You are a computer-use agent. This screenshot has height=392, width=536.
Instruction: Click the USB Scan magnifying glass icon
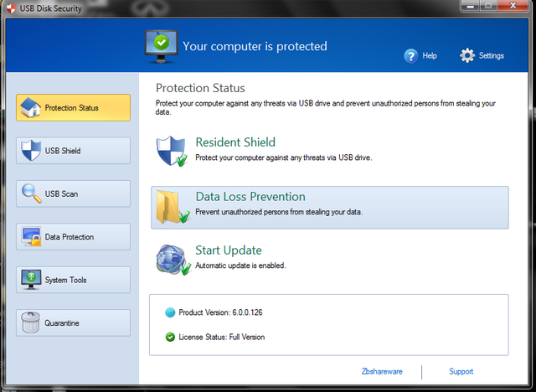[x=32, y=193]
